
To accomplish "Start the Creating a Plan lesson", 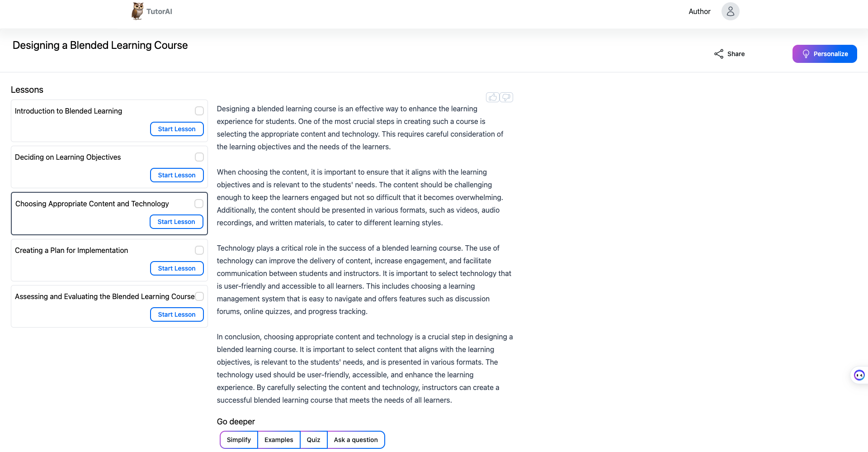I will click(x=177, y=268).
